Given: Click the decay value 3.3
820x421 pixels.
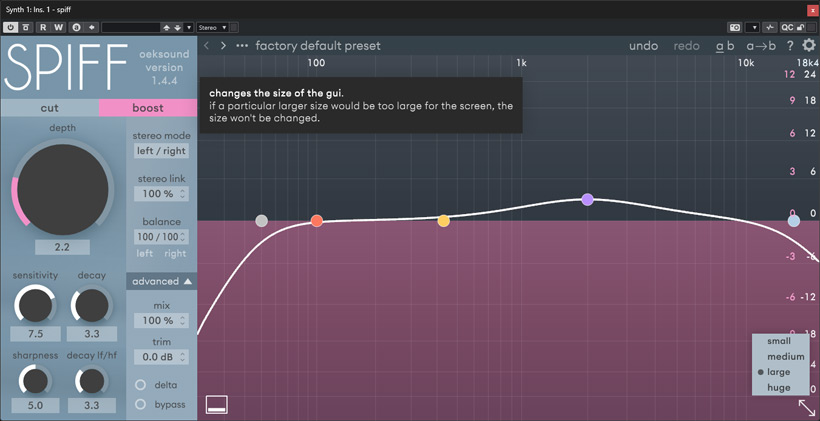Looking at the screenshot, I should pyautogui.click(x=92, y=334).
